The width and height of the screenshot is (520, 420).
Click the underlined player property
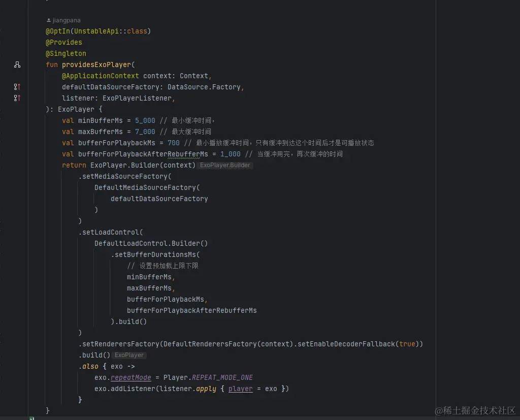240,389
